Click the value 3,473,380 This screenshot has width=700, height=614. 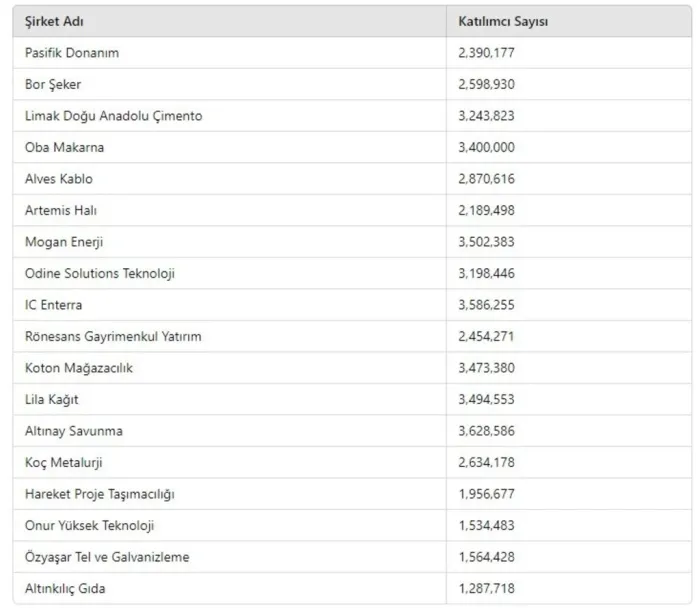[x=486, y=368]
